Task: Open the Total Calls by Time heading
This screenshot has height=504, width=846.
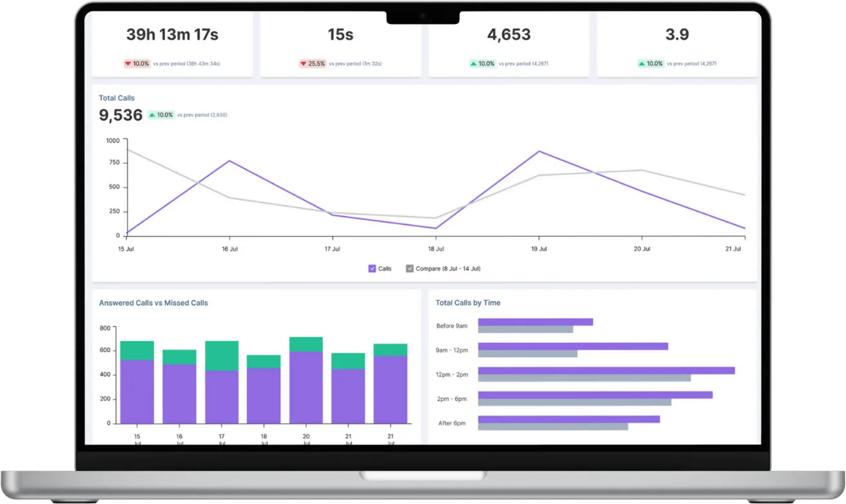Action: [467, 303]
